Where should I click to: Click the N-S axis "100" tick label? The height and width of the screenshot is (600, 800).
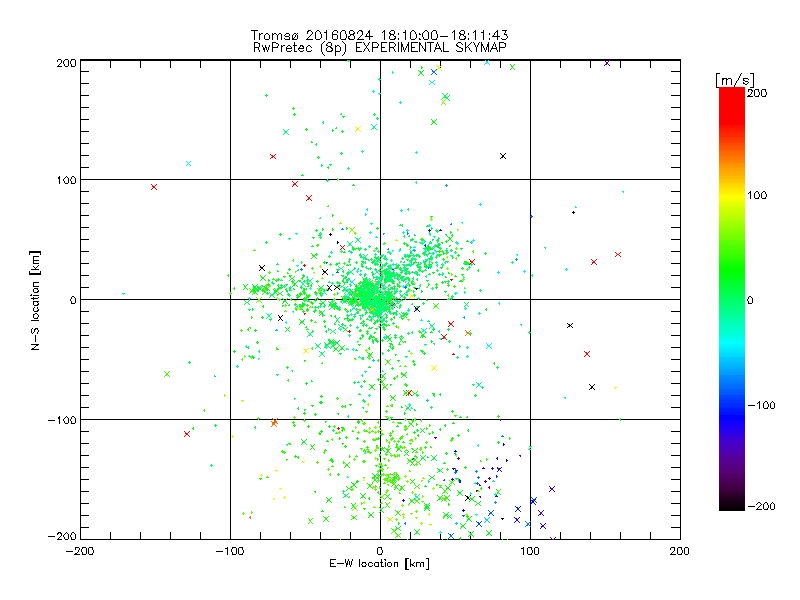pyautogui.click(x=66, y=180)
